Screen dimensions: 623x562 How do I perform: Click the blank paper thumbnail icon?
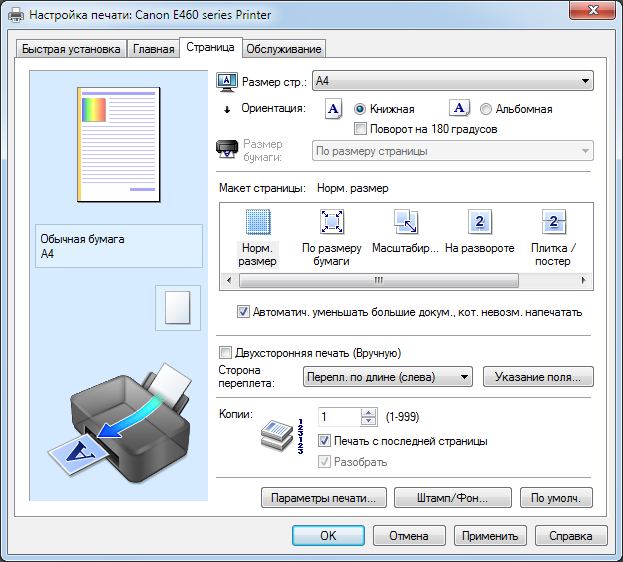click(178, 308)
